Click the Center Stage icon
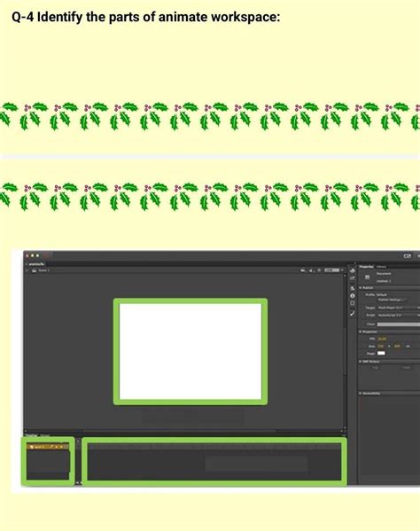 pyautogui.click(x=319, y=270)
